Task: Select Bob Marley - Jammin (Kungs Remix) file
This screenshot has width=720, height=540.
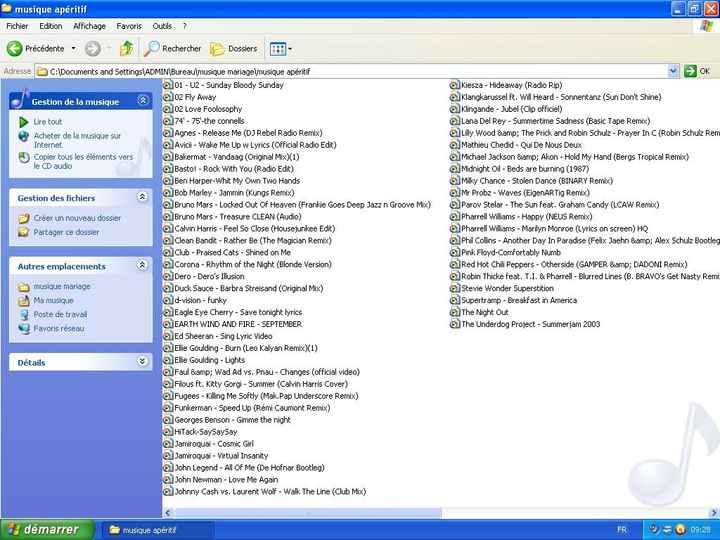Action: 234,193
